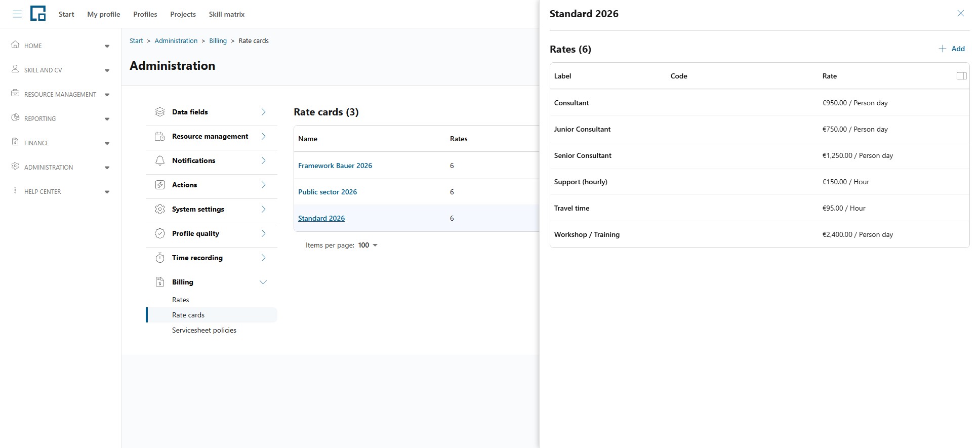Image resolution: width=980 pixels, height=448 pixels.
Task: Open the Framework Bauer 2026 rate card
Action: pos(335,166)
